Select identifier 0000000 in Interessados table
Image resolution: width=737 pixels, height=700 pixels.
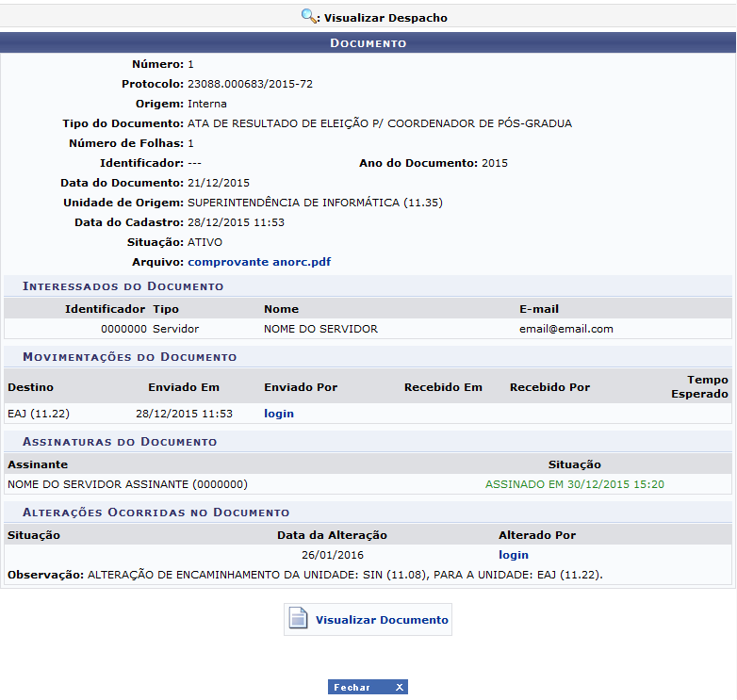coord(123,329)
